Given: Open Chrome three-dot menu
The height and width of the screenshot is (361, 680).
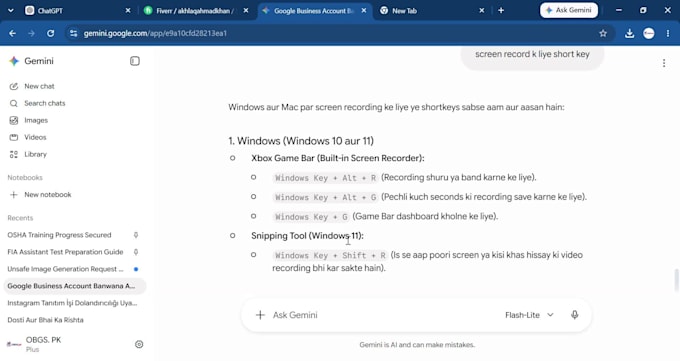Looking at the screenshot, I should click(x=668, y=33).
